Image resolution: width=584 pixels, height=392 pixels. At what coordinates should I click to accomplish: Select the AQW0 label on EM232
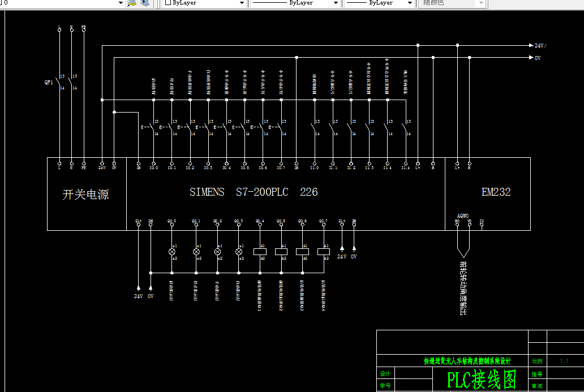463,216
